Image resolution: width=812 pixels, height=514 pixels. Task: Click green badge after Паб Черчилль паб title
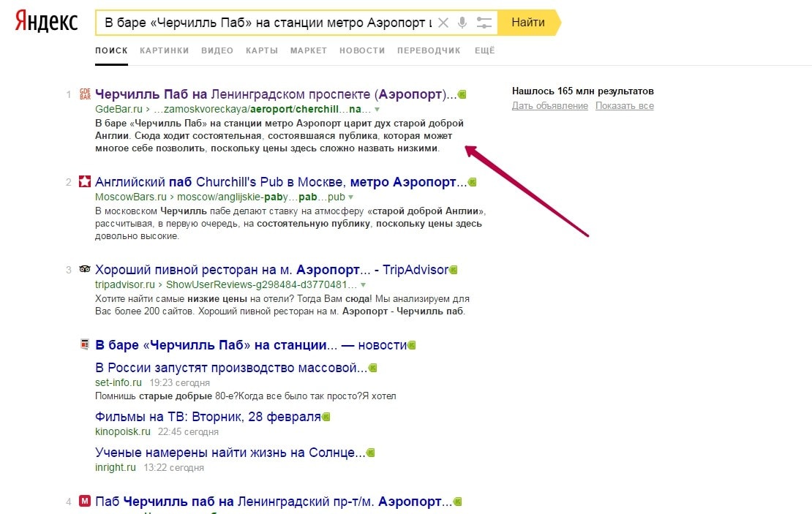457,502
